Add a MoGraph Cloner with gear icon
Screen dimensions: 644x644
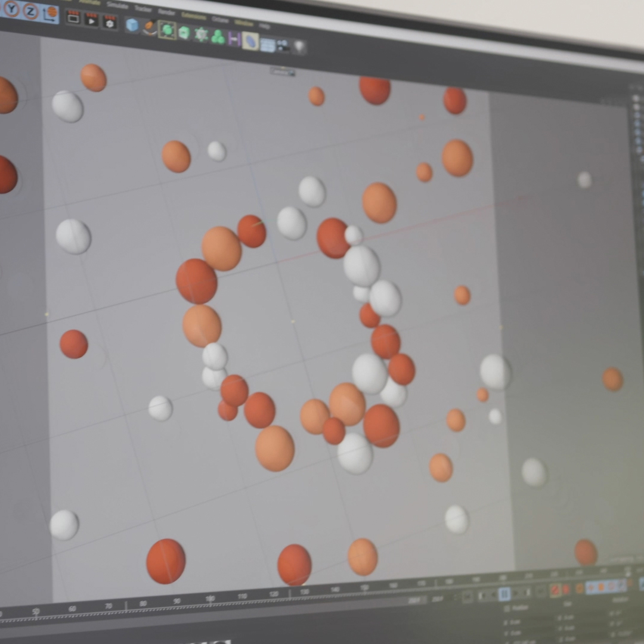click(x=201, y=35)
